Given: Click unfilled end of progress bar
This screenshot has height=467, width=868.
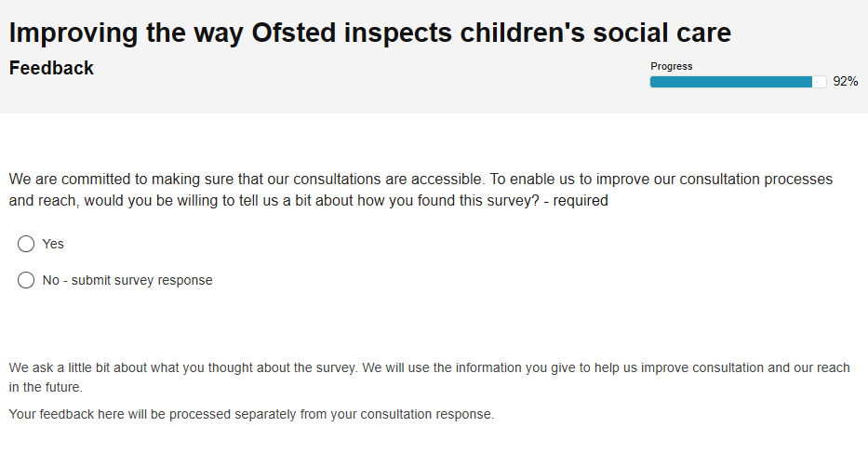Looking at the screenshot, I should 820,82.
